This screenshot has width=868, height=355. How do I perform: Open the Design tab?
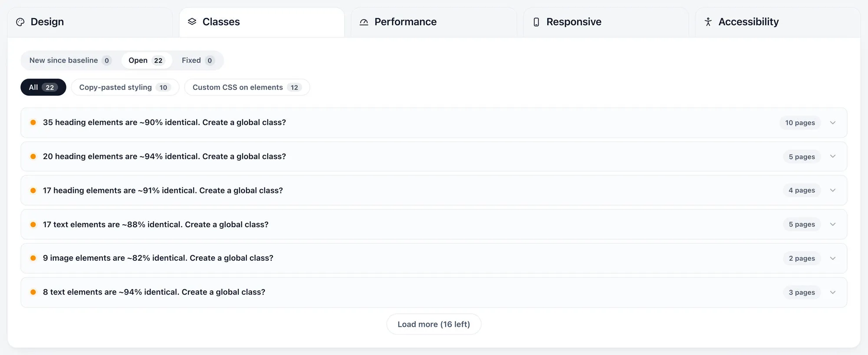click(x=90, y=22)
